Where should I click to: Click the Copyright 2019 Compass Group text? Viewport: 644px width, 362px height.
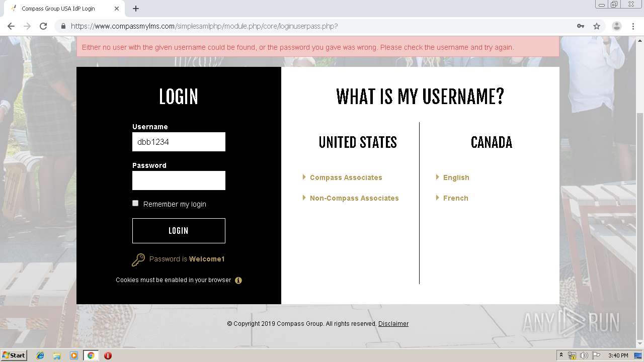pyautogui.click(x=302, y=324)
